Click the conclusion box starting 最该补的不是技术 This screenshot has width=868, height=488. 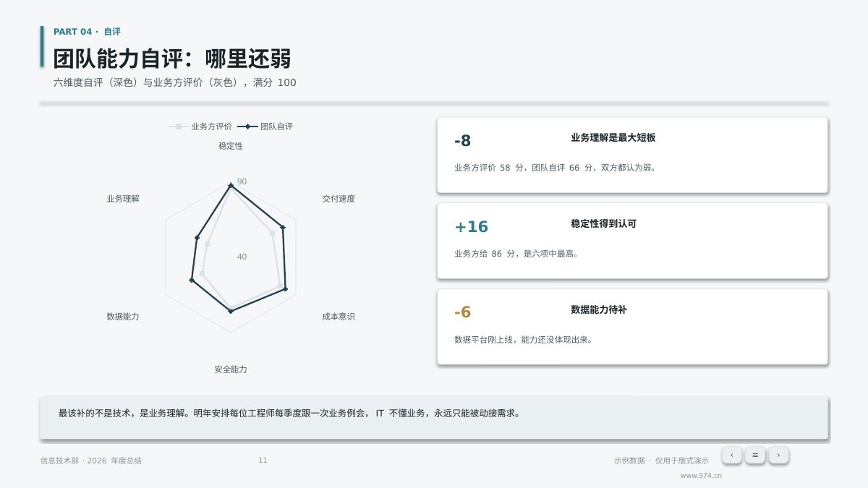click(434, 417)
